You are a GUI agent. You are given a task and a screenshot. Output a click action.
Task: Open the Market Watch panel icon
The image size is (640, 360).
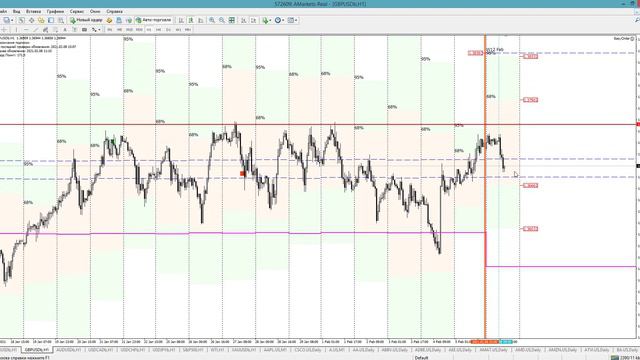[x=21, y=20]
